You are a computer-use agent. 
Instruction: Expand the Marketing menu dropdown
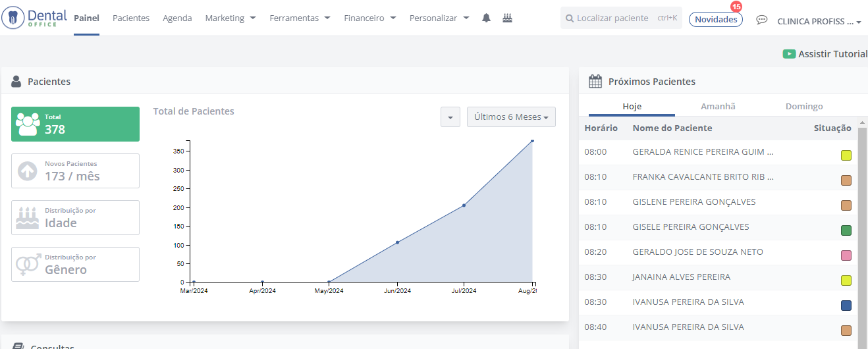coord(231,18)
